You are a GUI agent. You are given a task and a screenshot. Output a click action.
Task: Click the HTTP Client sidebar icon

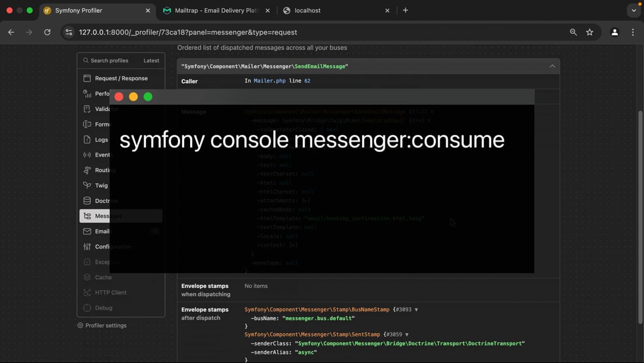(87, 293)
